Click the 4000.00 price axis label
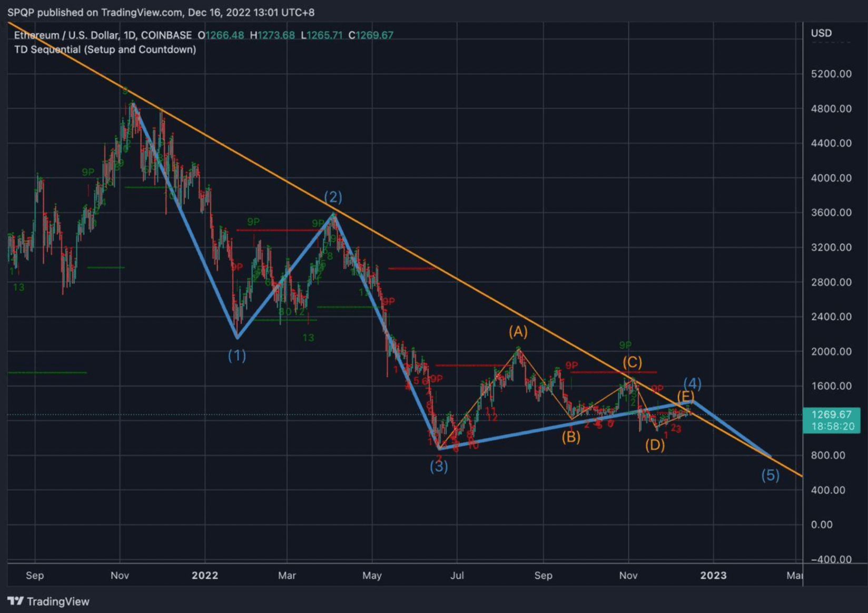This screenshot has height=613, width=868. point(831,178)
